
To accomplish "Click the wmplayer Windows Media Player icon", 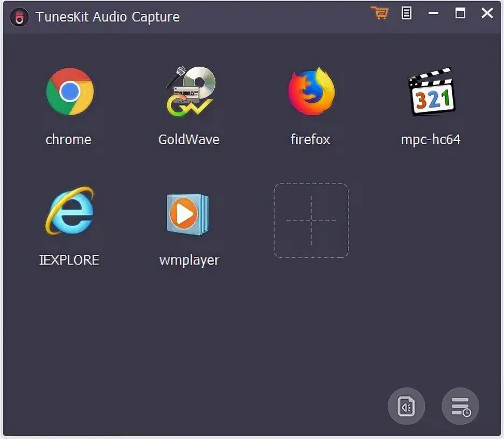I will [188, 214].
